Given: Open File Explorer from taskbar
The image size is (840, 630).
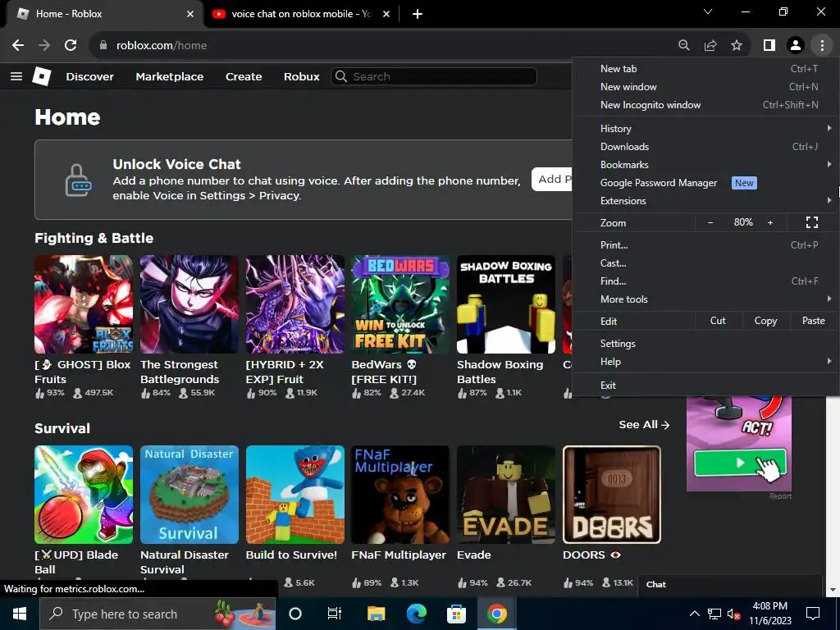Looking at the screenshot, I should [x=376, y=614].
